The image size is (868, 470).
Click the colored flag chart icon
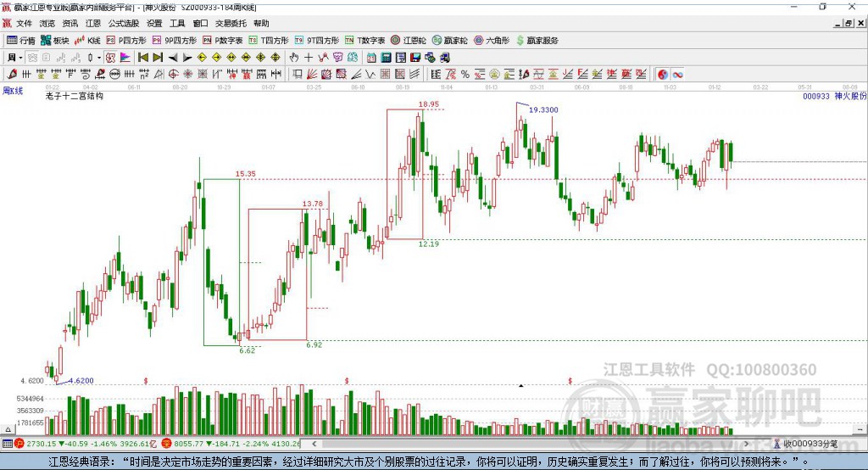pos(125,58)
